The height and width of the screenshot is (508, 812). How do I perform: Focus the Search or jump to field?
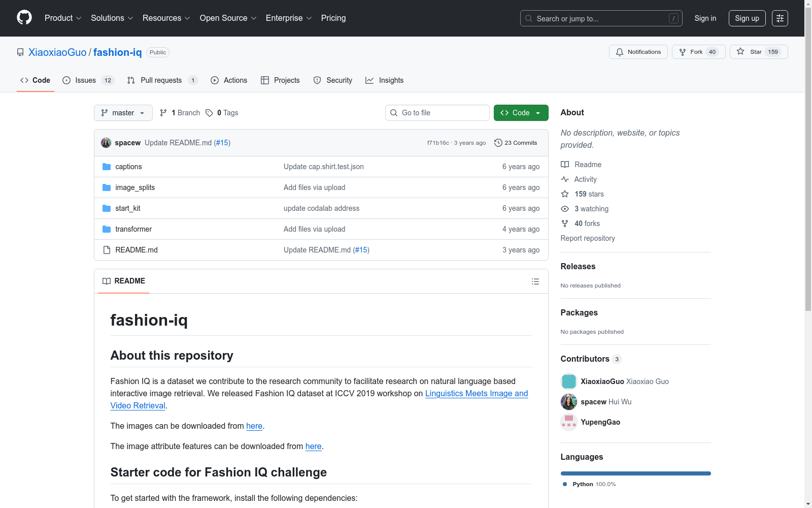601,18
